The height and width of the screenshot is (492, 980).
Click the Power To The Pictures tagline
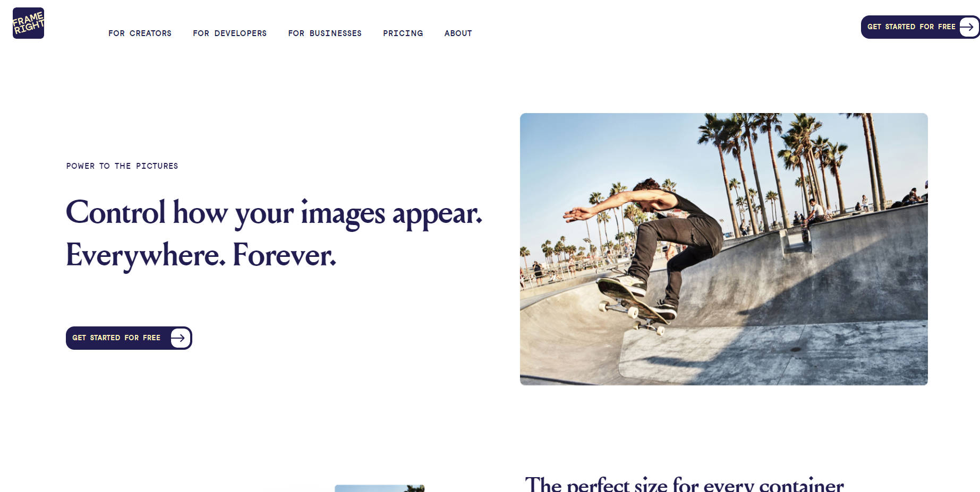point(122,166)
